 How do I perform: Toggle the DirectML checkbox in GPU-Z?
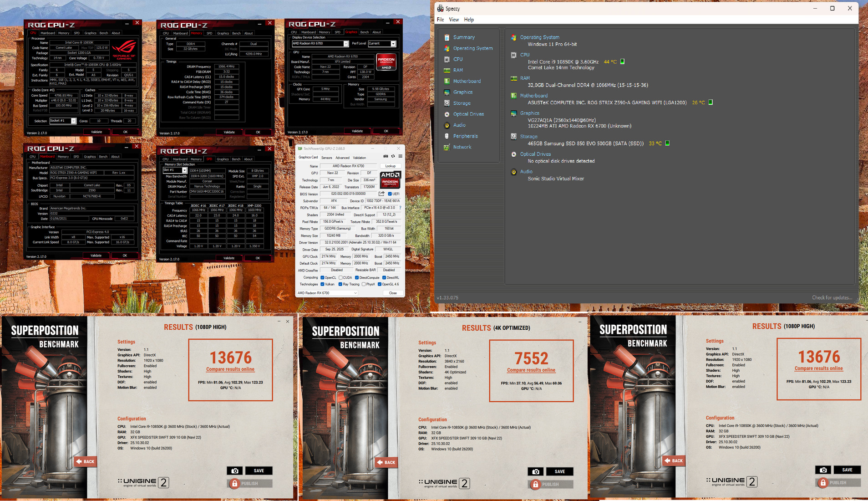point(384,277)
